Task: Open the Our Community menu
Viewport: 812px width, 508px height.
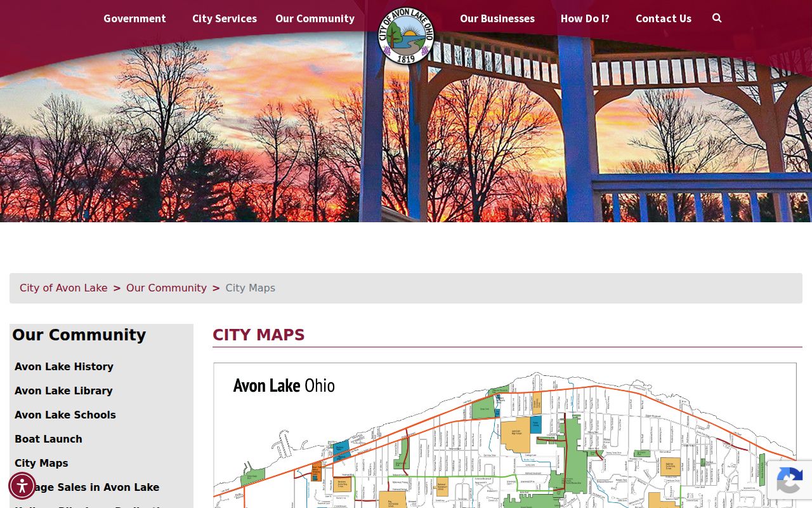Action: [x=315, y=18]
